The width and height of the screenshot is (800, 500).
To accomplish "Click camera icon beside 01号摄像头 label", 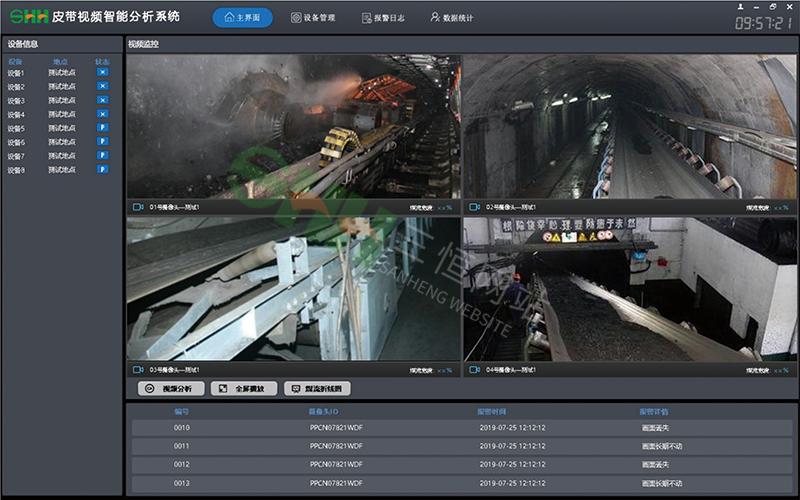I will [x=137, y=207].
